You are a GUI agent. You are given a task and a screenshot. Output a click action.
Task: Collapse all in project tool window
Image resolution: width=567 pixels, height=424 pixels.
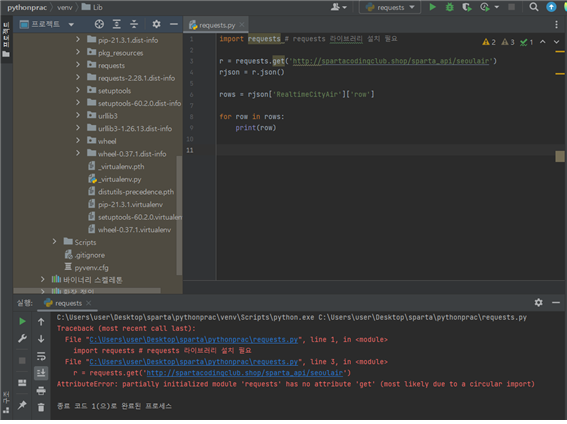(x=134, y=24)
